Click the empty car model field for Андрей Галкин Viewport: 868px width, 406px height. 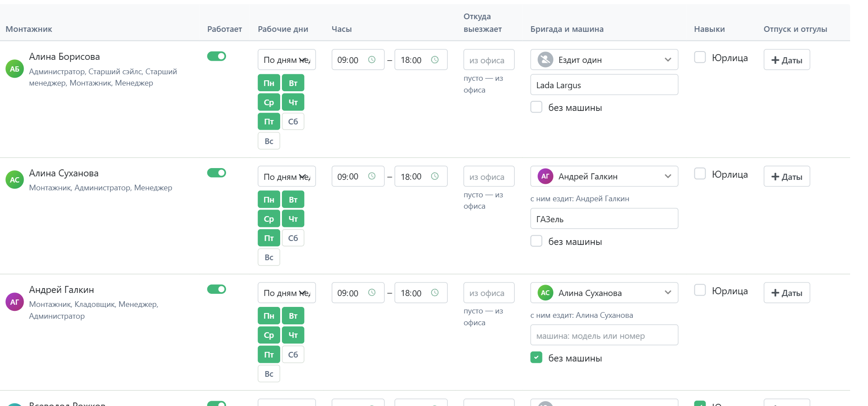click(x=604, y=335)
